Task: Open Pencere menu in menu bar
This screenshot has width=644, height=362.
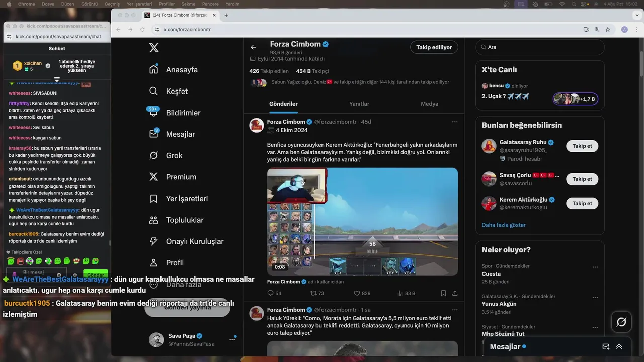Action: [210, 4]
